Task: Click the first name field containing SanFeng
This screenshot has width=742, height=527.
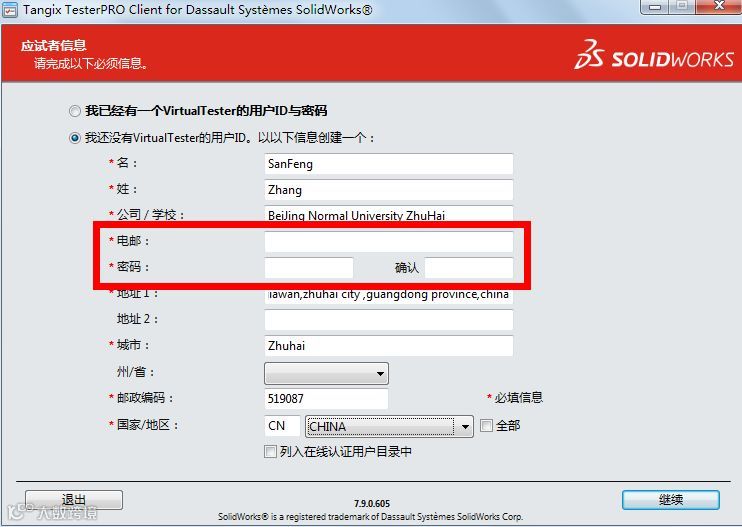Action: click(389, 164)
